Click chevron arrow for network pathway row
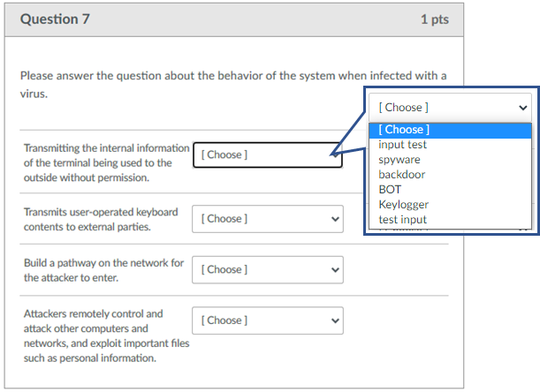The height and width of the screenshot is (392, 540). [335, 269]
